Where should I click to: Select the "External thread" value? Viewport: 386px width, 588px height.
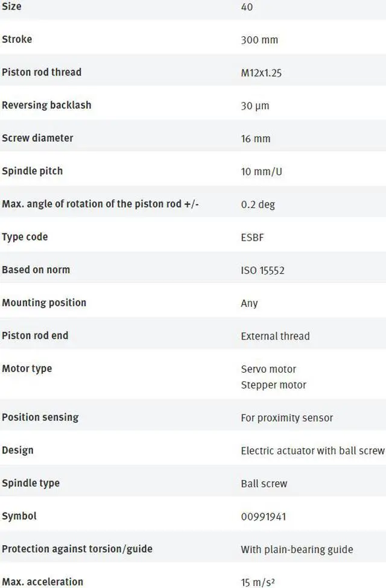275,336
